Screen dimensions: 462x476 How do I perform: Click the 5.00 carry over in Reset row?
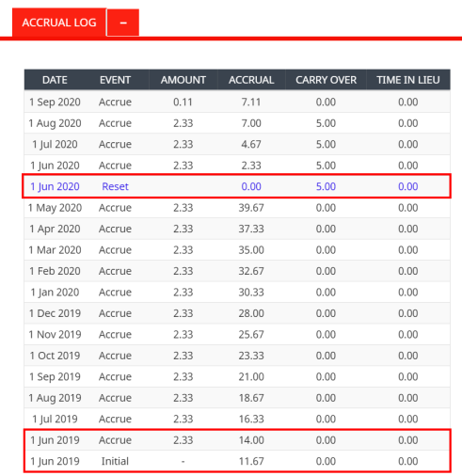pyautogui.click(x=326, y=186)
